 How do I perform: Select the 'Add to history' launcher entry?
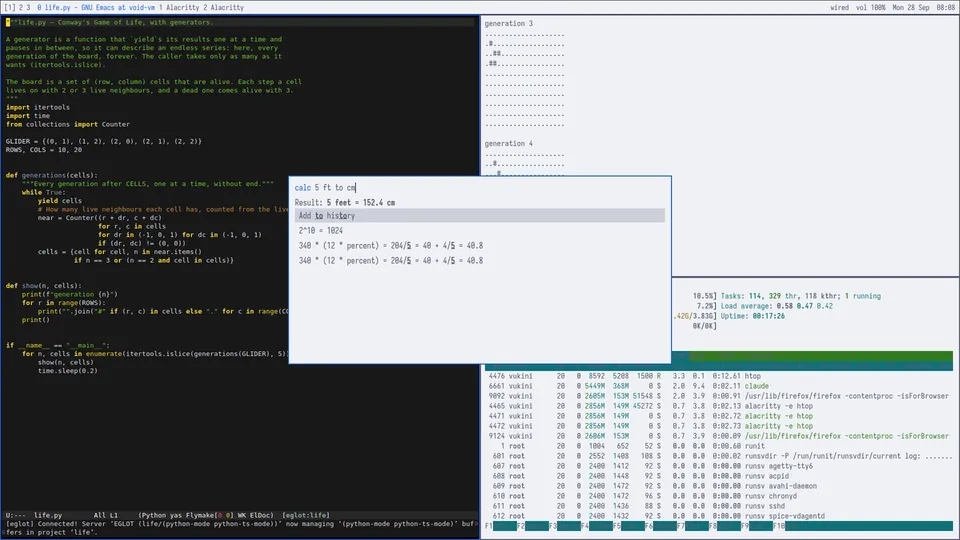click(x=479, y=216)
